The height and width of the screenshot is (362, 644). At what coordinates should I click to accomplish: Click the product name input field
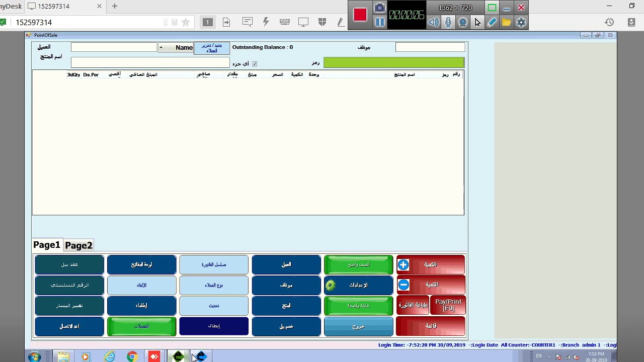pyautogui.click(x=150, y=62)
